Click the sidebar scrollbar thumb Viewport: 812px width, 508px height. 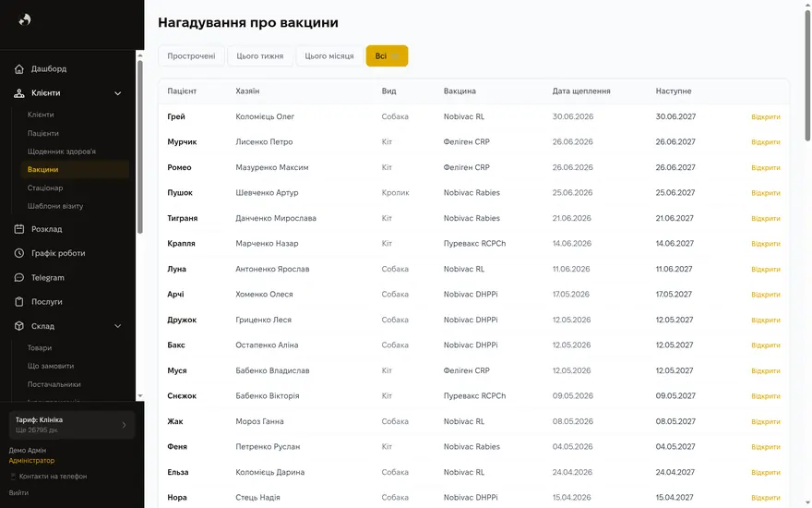pyautogui.click(x=140, y=147)
